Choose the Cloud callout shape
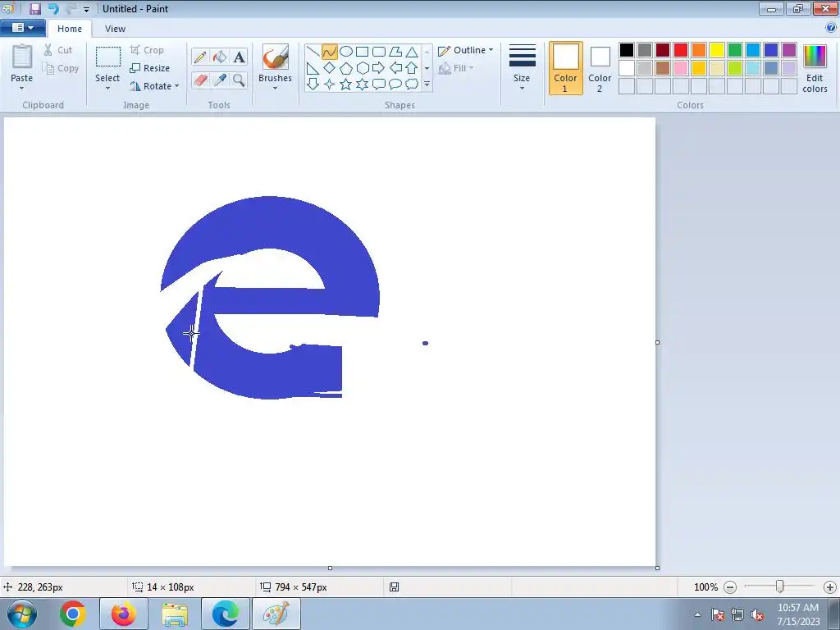840x630 pixels. 412,84
